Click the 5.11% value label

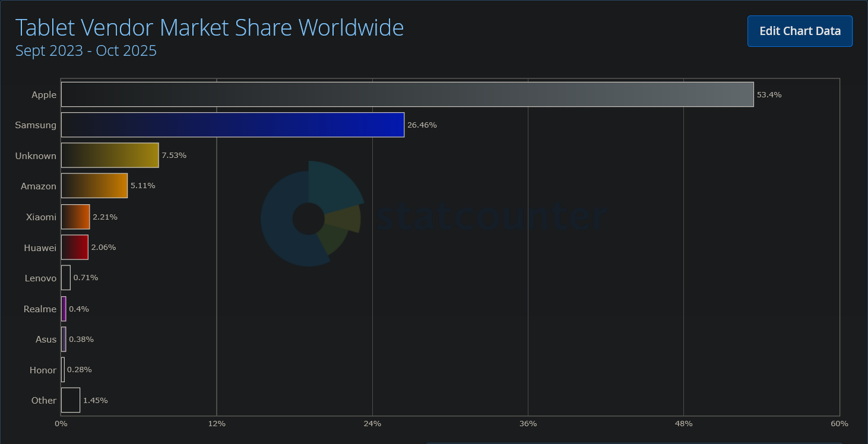tap(143, 186)
